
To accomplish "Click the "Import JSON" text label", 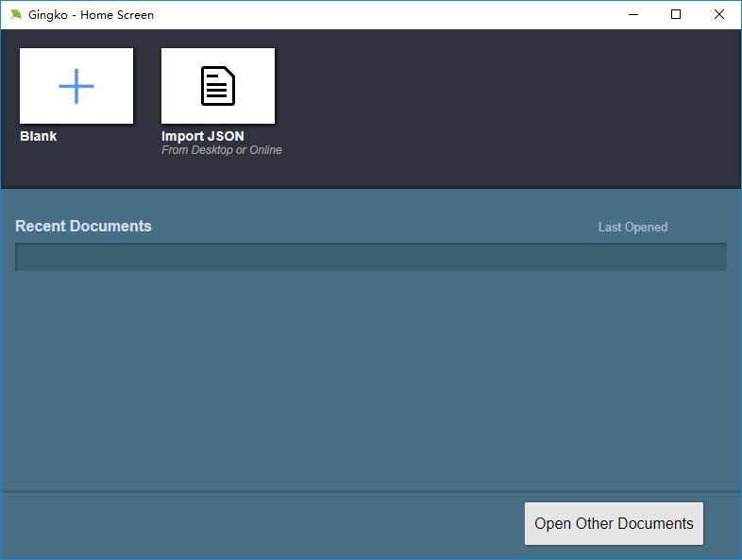I will click(x=203, y=136).
